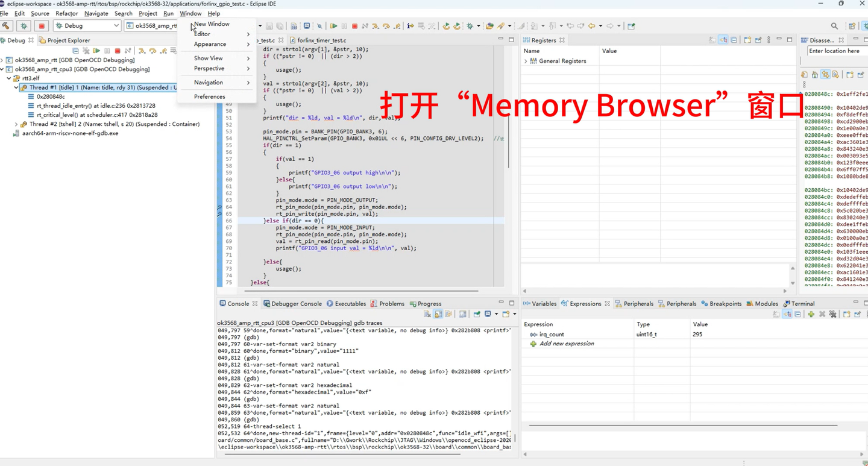Screen dimensions: 868x466
Task: Click Collapse All in Registers view toolbar
Action: 734,40
